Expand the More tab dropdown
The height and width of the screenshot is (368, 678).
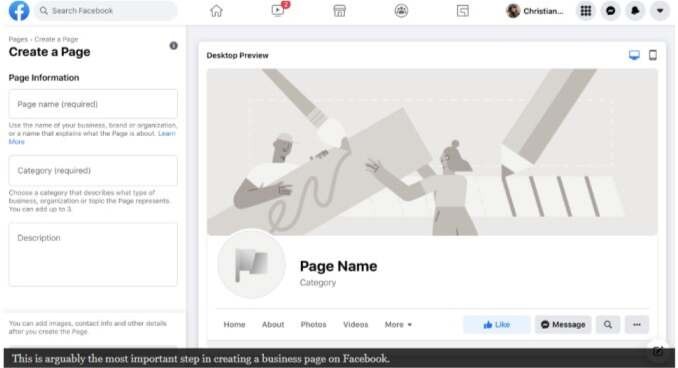pyautogui.click(x=398, y=324)
